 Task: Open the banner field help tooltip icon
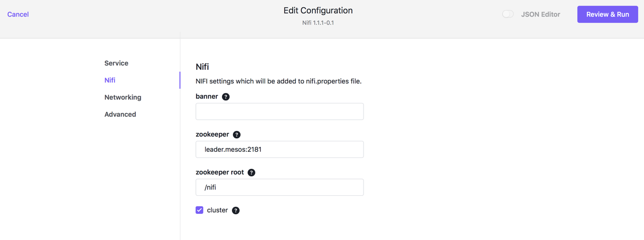click(226, 97)
